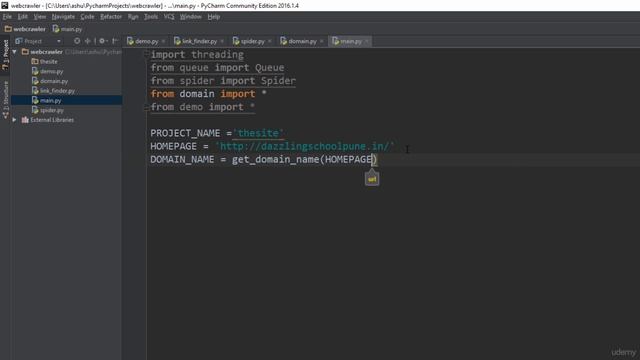640x360 pixels.
Task: Open the File menu
Action: click(7, 17)
